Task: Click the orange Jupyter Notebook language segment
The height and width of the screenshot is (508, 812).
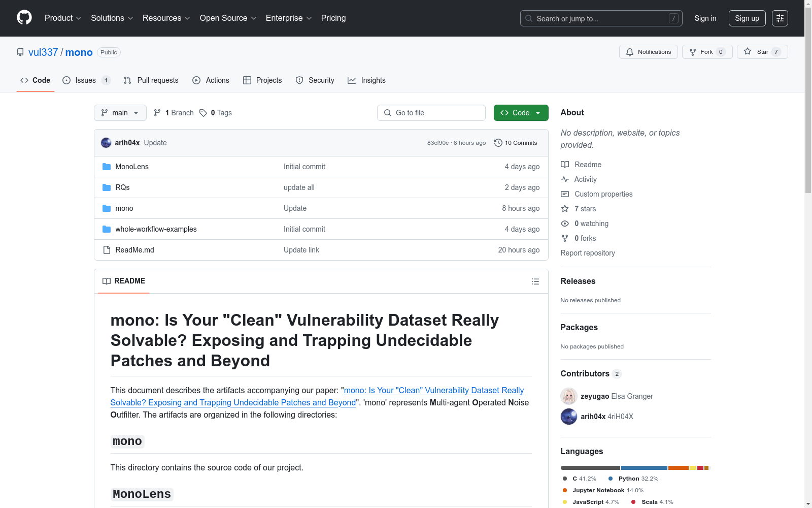Action: coord(679,468)
